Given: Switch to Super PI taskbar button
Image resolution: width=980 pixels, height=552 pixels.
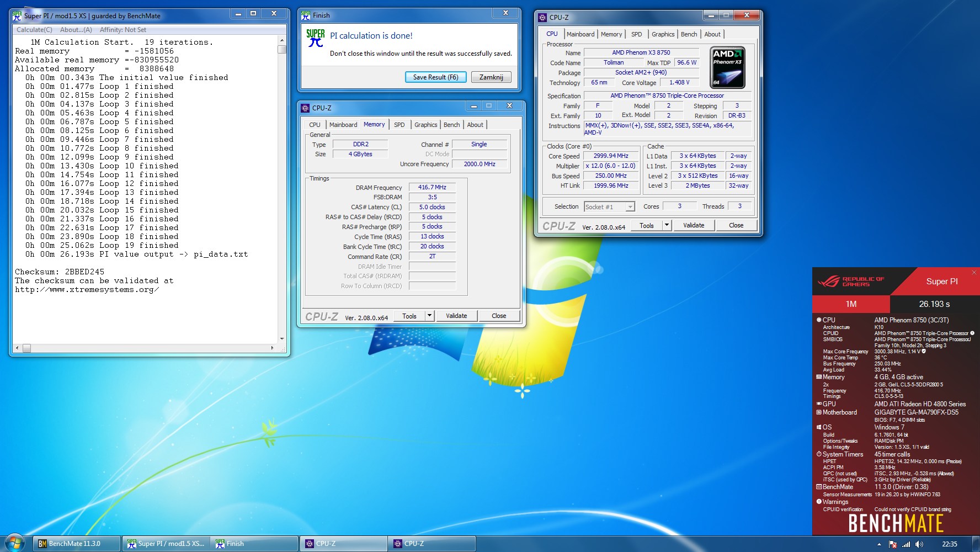Looking at the screenshot, I should [x=166, y=544].
